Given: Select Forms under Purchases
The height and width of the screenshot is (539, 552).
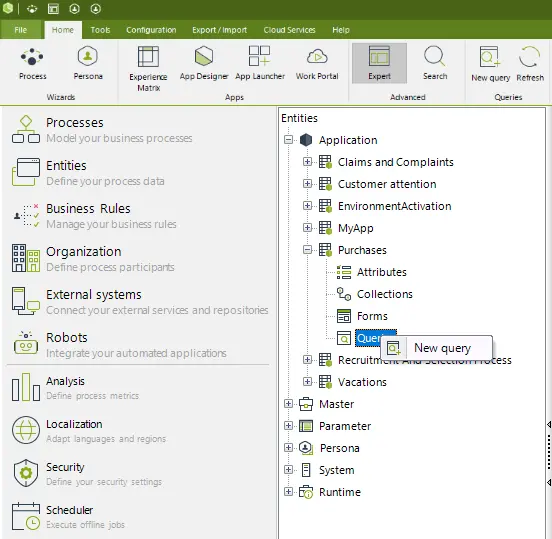Looking at the screenshot, I should (x=372, y=316).
